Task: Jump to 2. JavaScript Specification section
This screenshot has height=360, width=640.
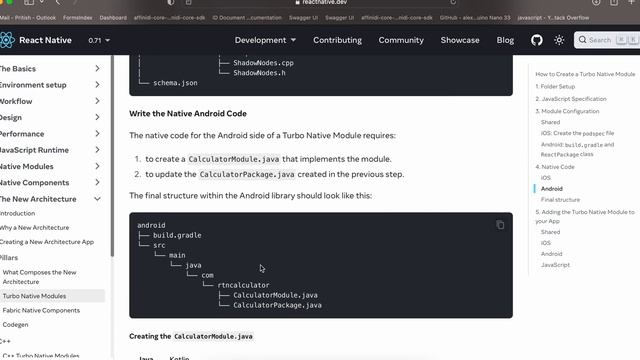Action: (571, 99)
